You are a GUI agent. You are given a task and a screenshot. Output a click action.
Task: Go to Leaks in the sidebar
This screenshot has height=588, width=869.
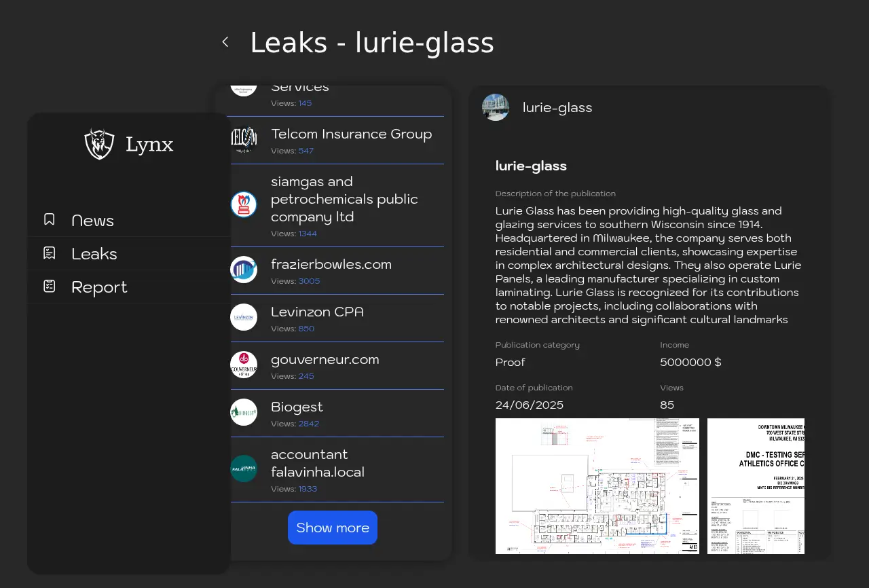point(94,254)
